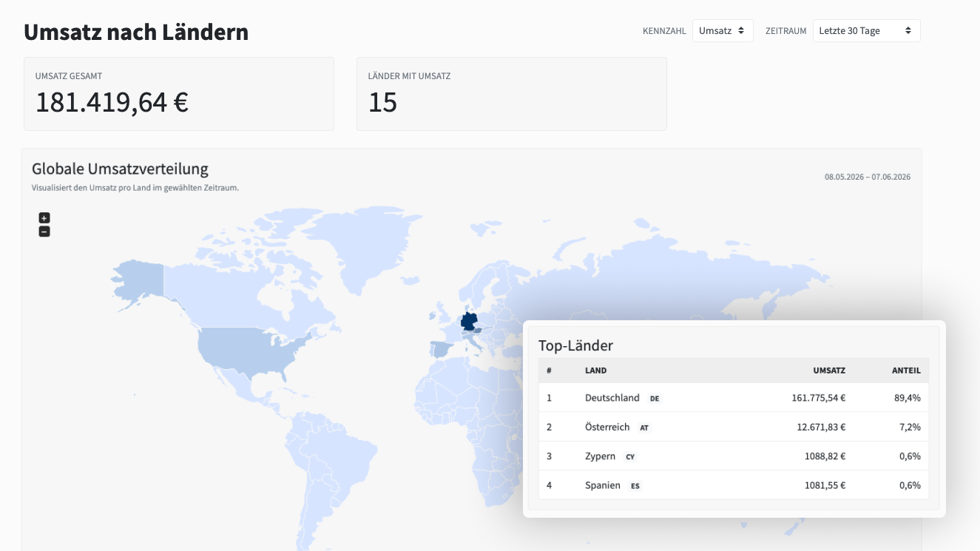Click the ES country code badge

click(635, 486)
